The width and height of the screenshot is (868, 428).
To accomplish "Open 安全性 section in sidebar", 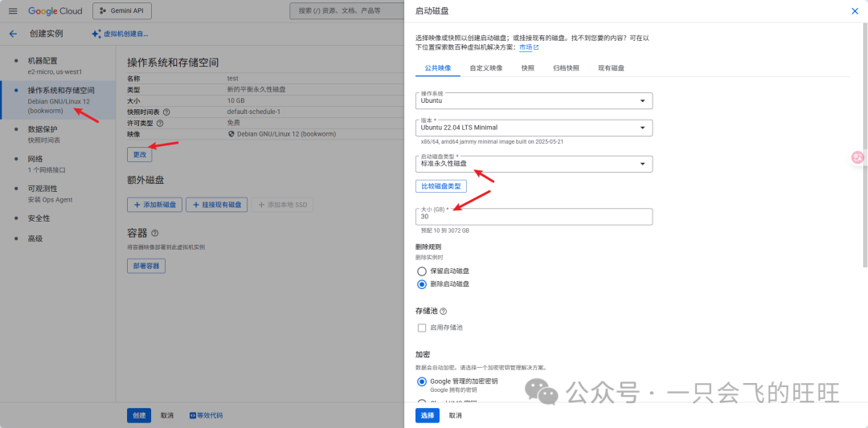I will (58, 218).
